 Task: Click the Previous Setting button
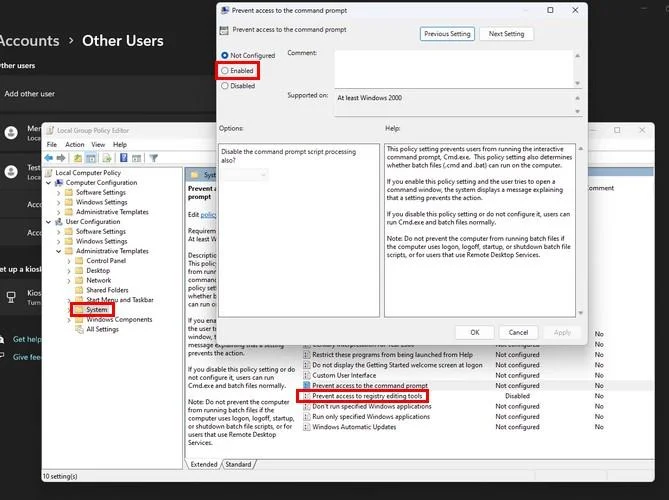click(447, 34)
